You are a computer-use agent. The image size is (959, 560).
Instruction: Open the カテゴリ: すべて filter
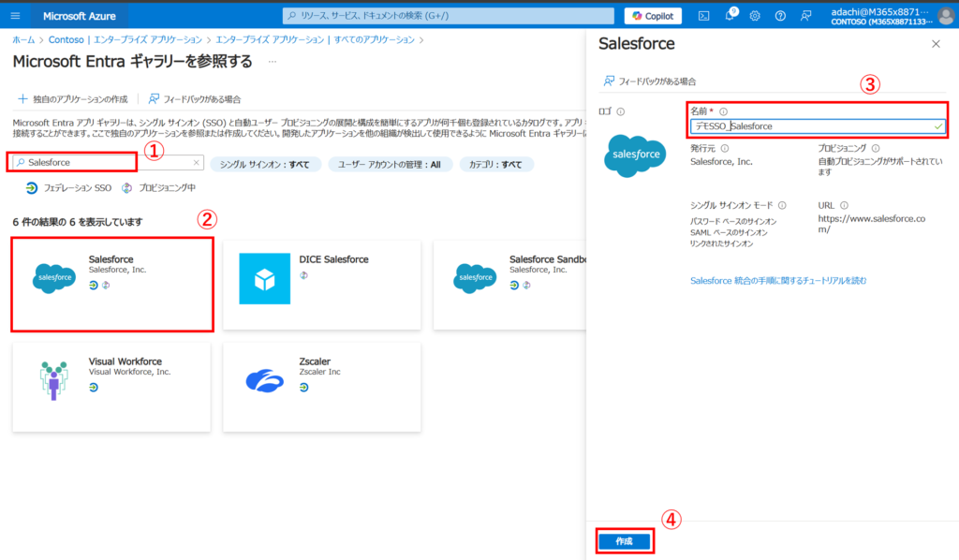coord(495,165)
